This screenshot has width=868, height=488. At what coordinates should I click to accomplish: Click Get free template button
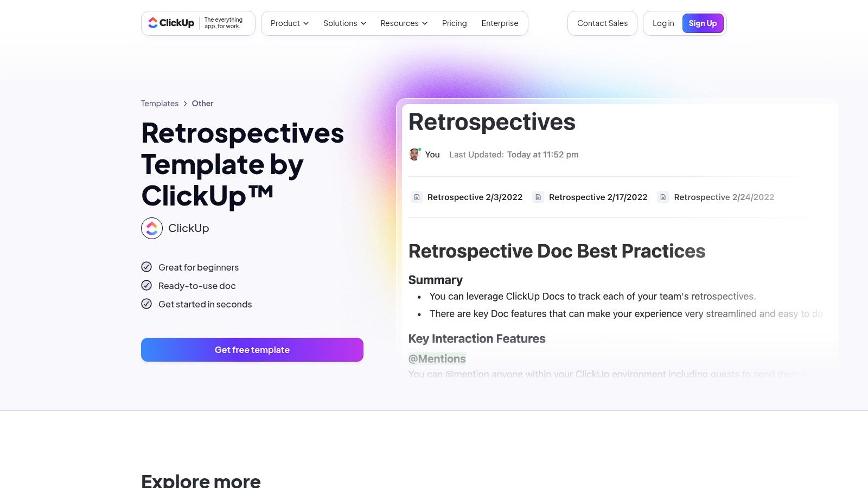tap(252, 350)
